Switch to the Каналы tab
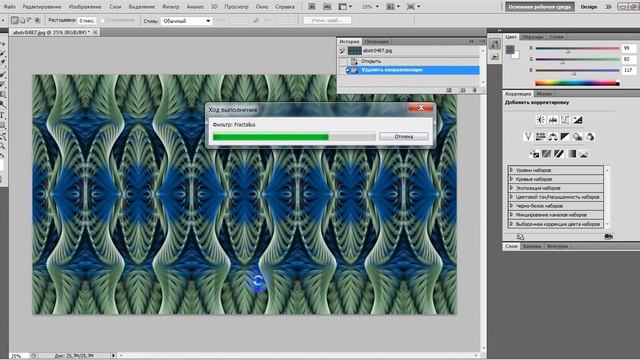Image resolution: width=640 pixels, height=360 pixels. click(x=532, y=246)
